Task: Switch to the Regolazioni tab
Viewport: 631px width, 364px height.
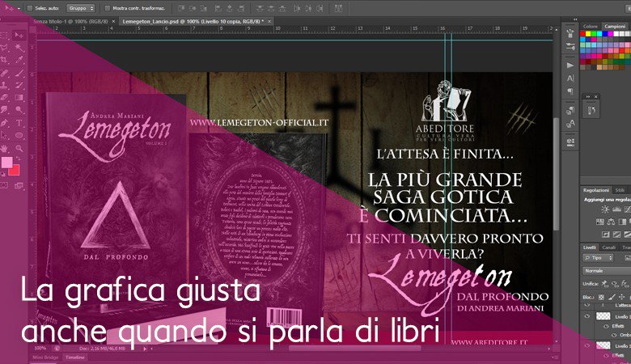Action: click(596, 190)
